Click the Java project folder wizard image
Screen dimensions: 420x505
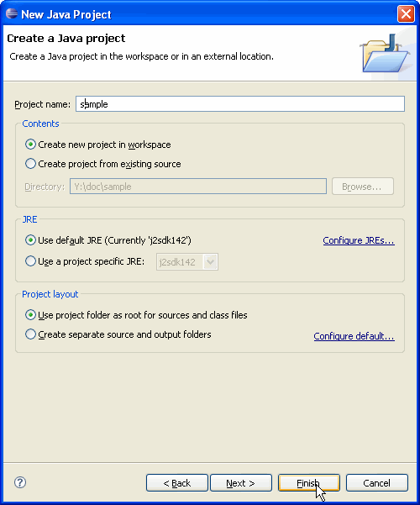[x=385, y=53]
